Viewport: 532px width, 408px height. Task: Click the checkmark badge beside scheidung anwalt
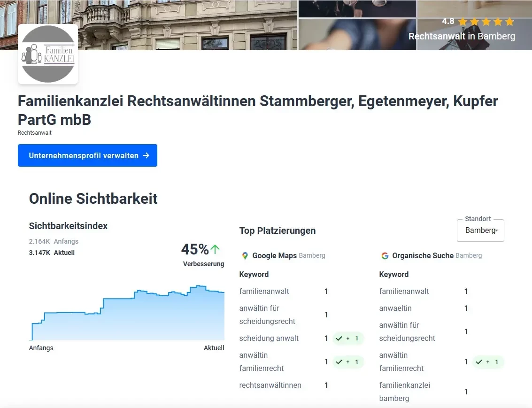[x=348, y=339]
